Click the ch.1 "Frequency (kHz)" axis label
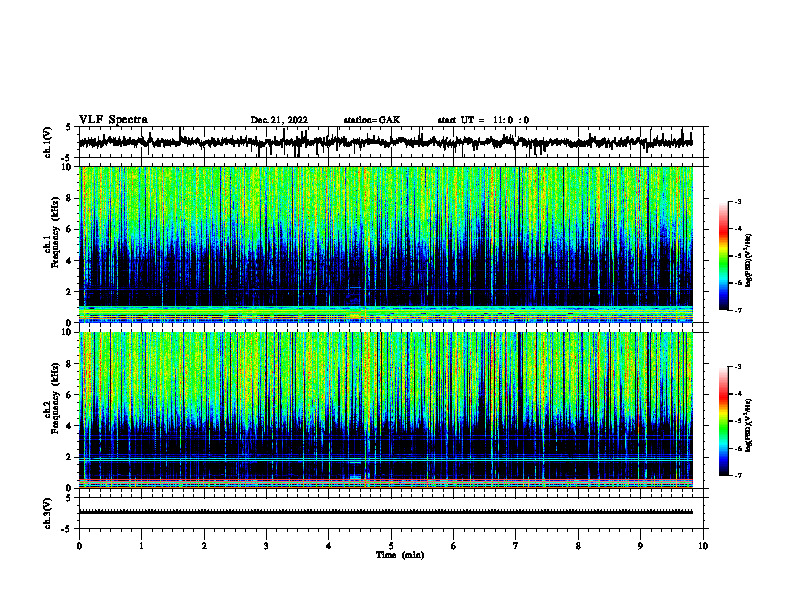792x612 pixels. click(x=55, y=233)
